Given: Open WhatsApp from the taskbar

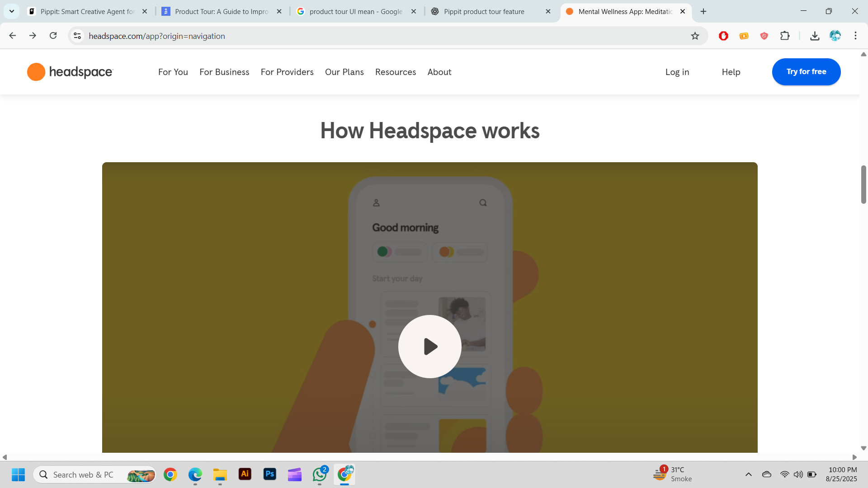Looking at the screenshot, I should [320, 474].
